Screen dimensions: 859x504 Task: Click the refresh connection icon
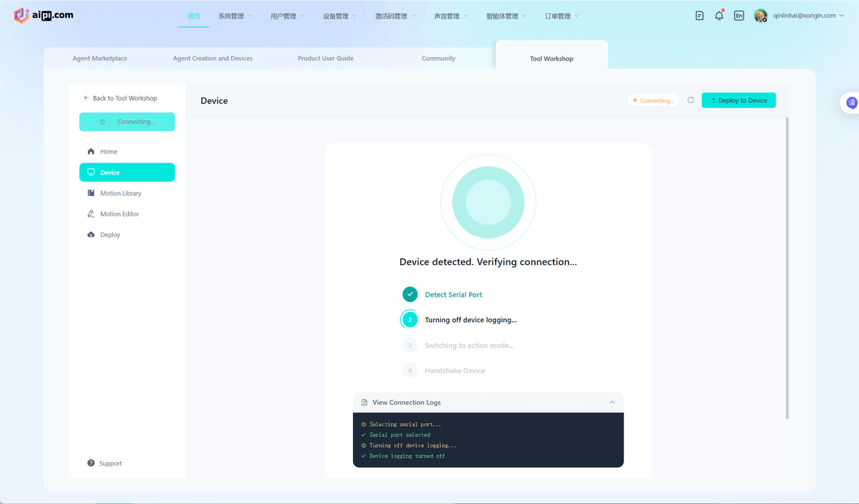[x=691, y=100]
